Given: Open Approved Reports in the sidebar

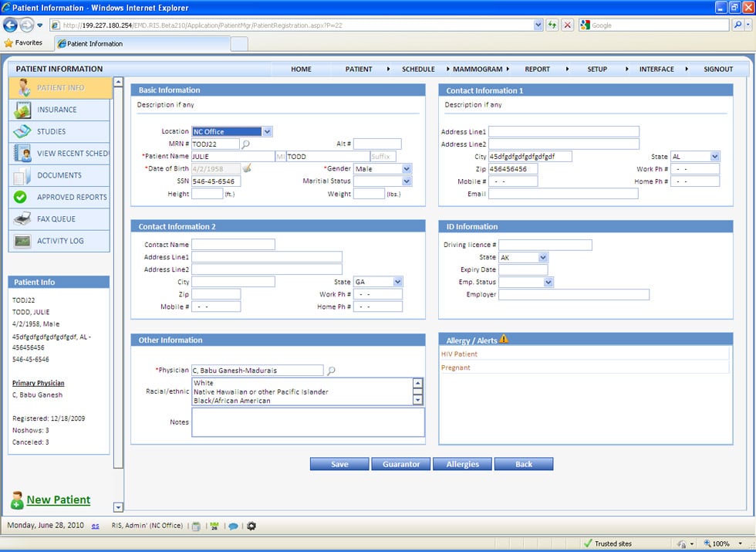Looking at the screenshot, I should (59, 198).
